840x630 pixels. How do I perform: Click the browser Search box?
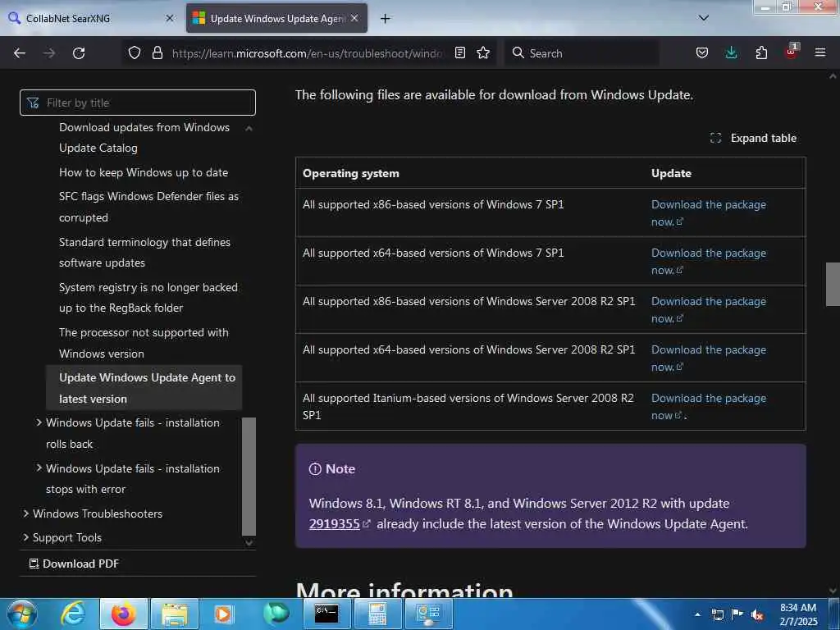pyautogui.click(x=582, y=53)
